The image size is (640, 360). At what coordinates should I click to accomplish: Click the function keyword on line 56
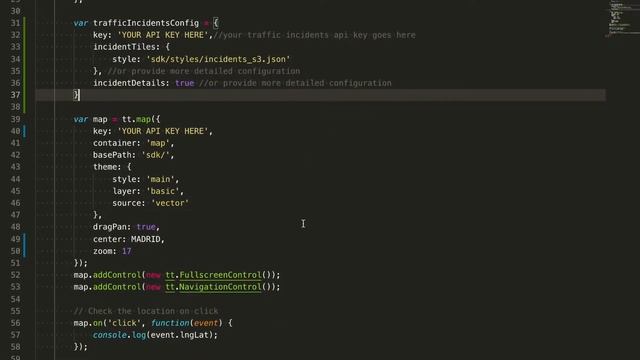(170, 323)
